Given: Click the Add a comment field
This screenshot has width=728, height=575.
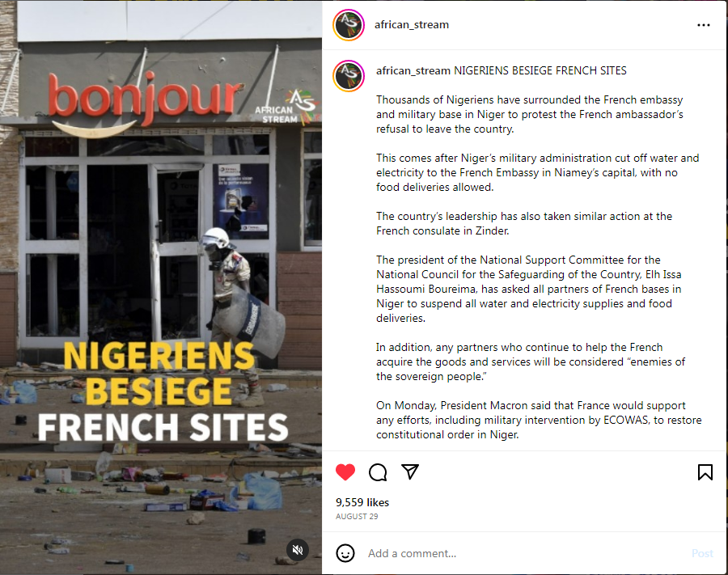Looking at the screenshot, I should tap(525, 553).
